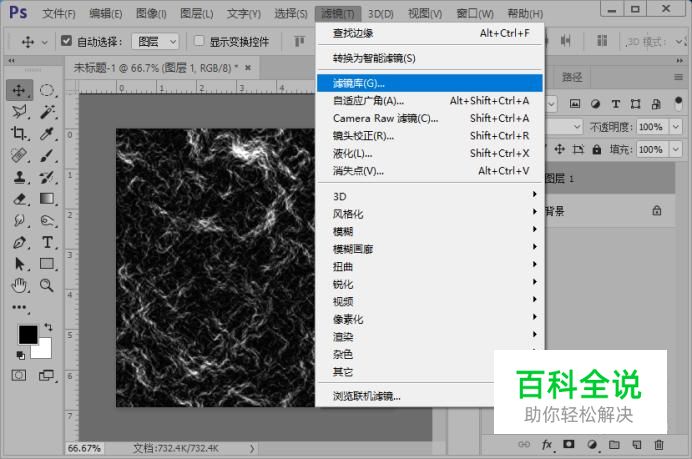Select the Healing Brush tool
The image size is (692, 459).
(x=19, y=155)
